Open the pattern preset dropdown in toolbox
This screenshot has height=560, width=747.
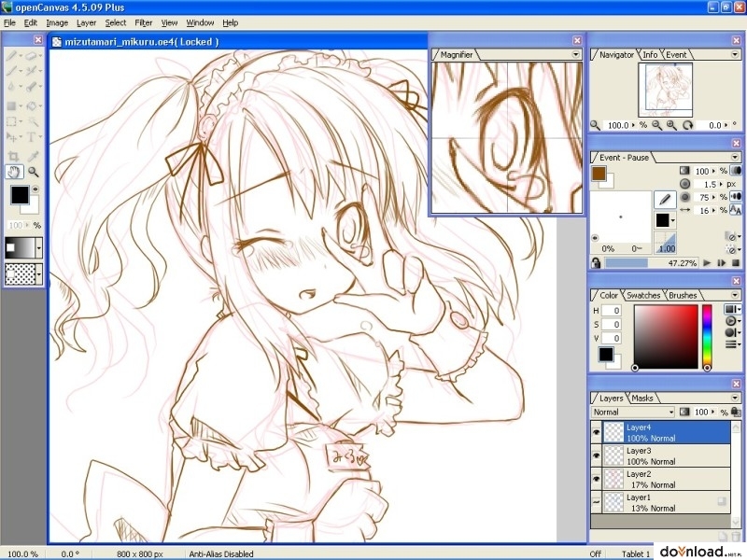[39, 274]
